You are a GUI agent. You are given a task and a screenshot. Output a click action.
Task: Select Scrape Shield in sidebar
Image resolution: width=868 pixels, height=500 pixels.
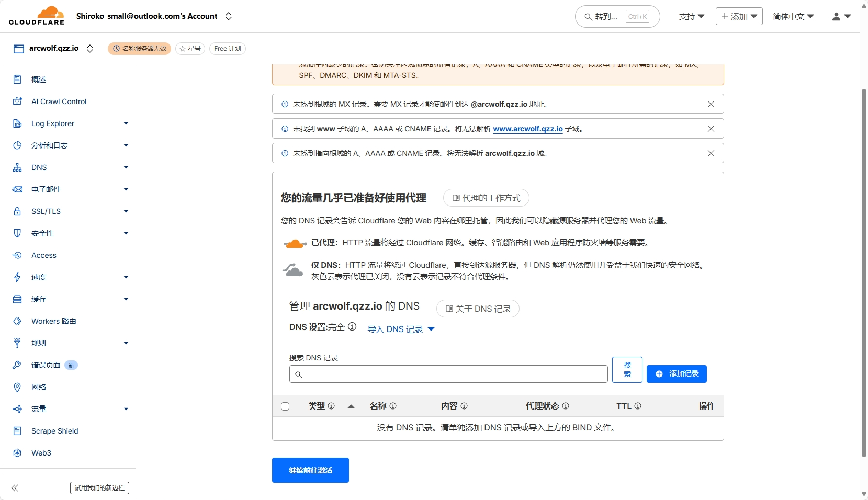[55, 431]
